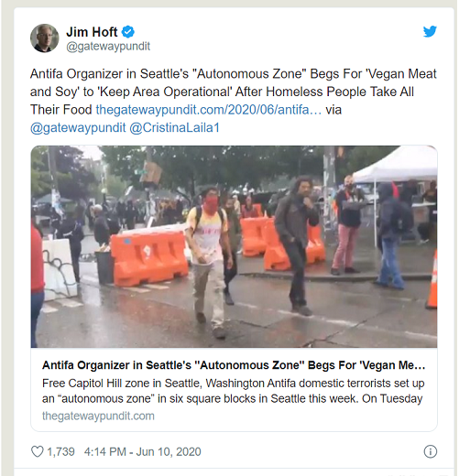Screen dimensions: 459x476
Task: Click the Twitter bird logo
Action: click(430, 31)
